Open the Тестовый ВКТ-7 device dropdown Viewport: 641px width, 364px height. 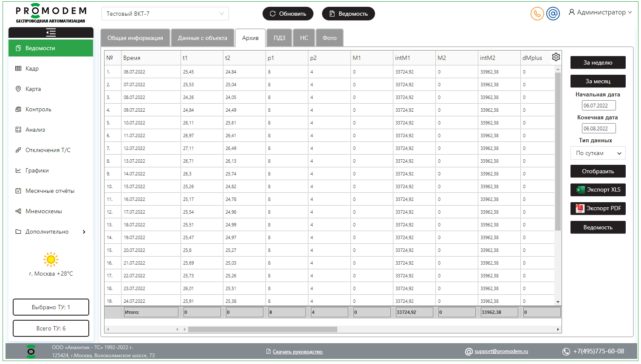[165, 14]
